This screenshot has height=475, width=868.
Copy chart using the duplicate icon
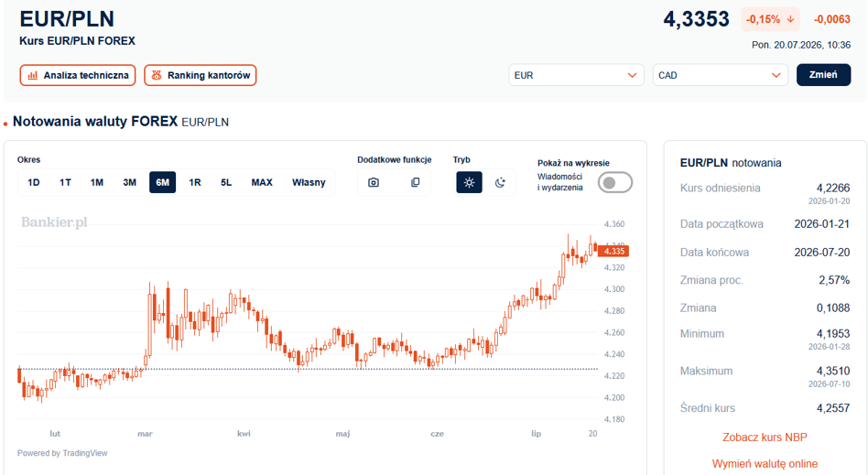415,182
